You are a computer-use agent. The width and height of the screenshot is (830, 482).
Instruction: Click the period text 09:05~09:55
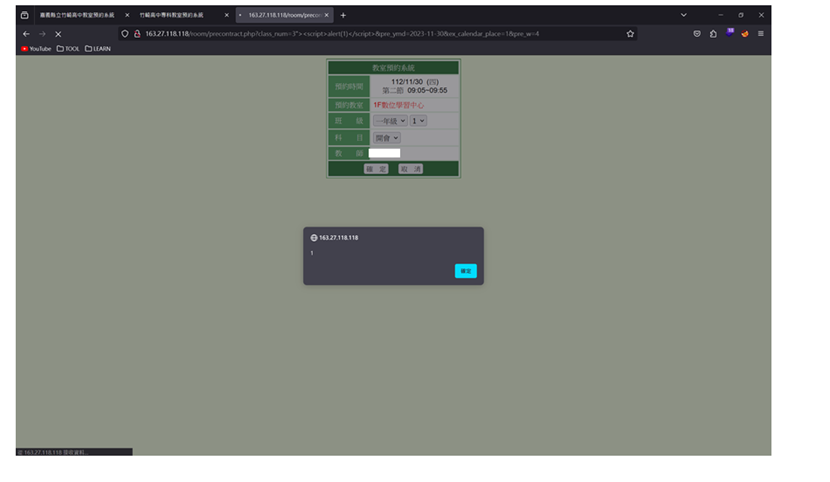[427, 90]
